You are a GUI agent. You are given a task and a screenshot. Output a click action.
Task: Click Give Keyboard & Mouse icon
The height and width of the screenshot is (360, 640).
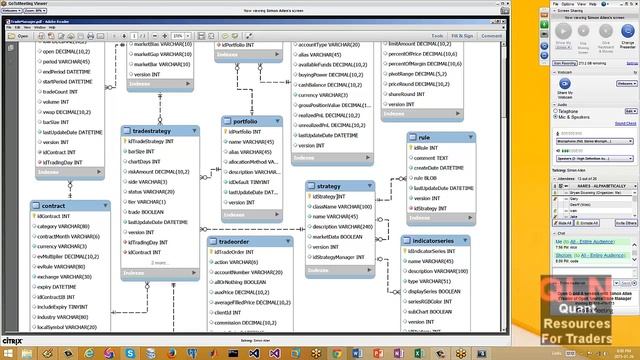[x=606, y=31]
